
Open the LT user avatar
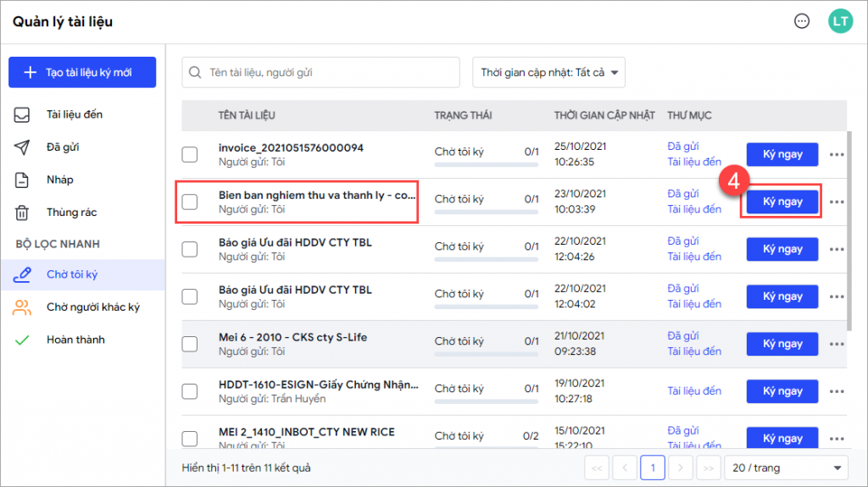(839, 22)
